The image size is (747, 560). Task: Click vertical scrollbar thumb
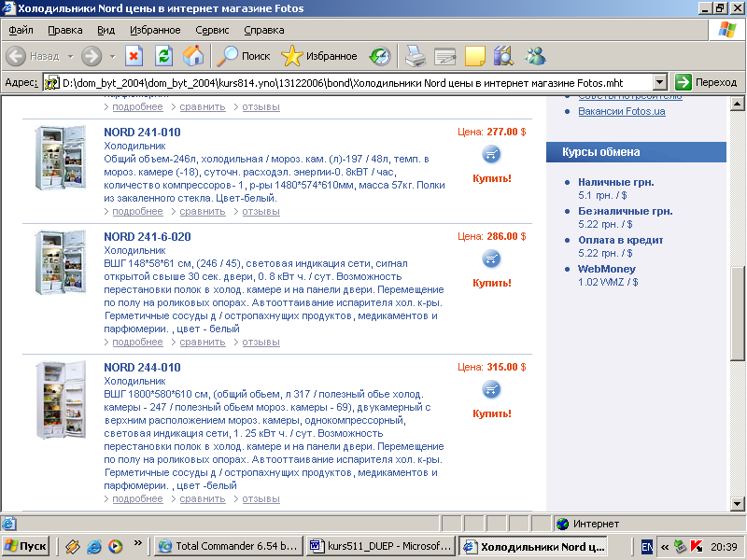click(737, 314)
